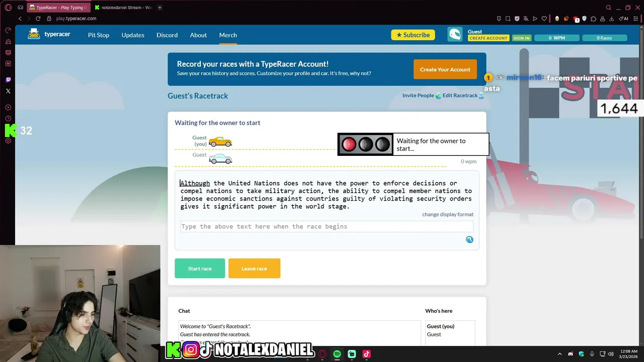Click the SIGN IN button
The image size is (644, 362).
coord(521,38)
